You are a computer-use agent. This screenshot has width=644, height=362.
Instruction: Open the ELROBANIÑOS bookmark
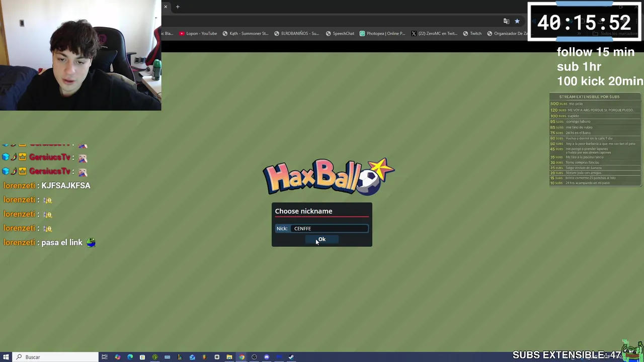[296, 33]
